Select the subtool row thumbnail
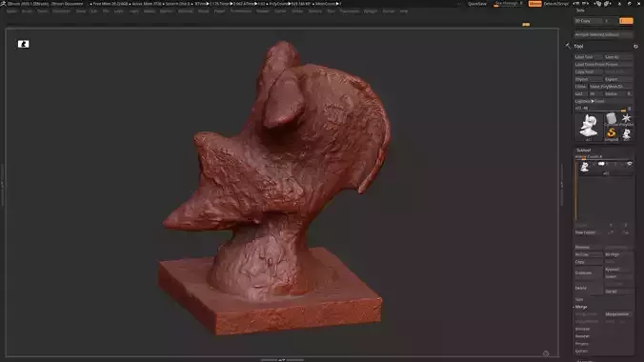Image resolution: width=644 pixels, height=362 pixels. coord(584,168)
